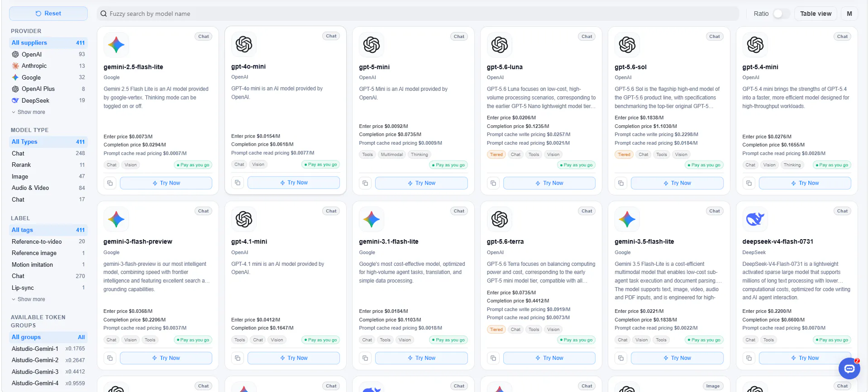Copy the gemini-3.5-flash-lite model name
Viewport: 868px width, 392px height.
tap(621, 358)
